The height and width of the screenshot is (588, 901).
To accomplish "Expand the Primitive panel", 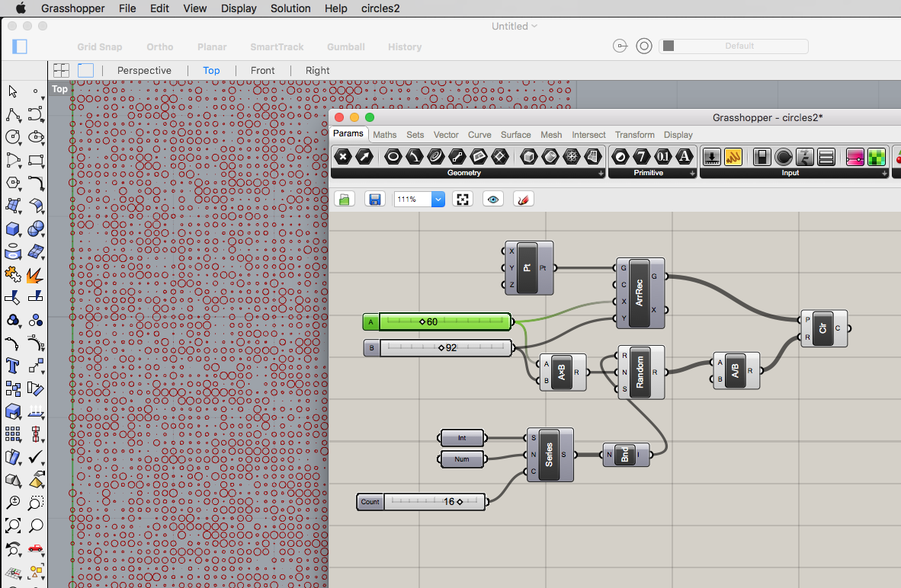I will pyautogui.click(x=693, y=174).
